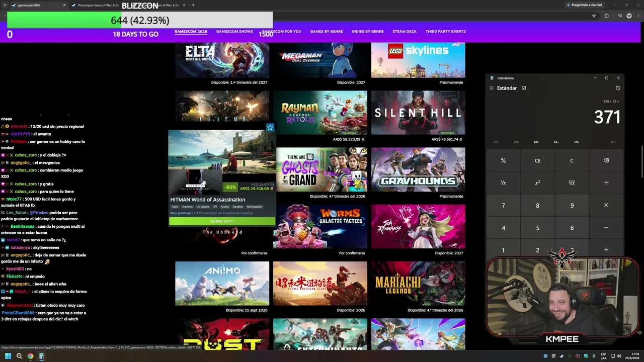
Task: Click the divide key on Calculator
Action: [x=606, y=183]
